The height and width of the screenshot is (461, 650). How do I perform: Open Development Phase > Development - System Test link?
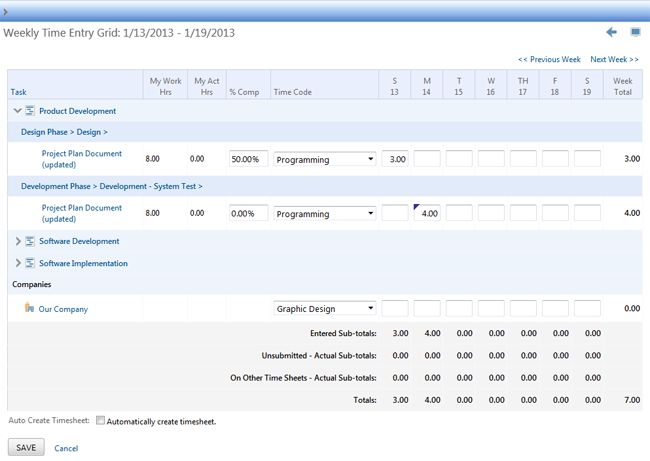tap(112, 186)
